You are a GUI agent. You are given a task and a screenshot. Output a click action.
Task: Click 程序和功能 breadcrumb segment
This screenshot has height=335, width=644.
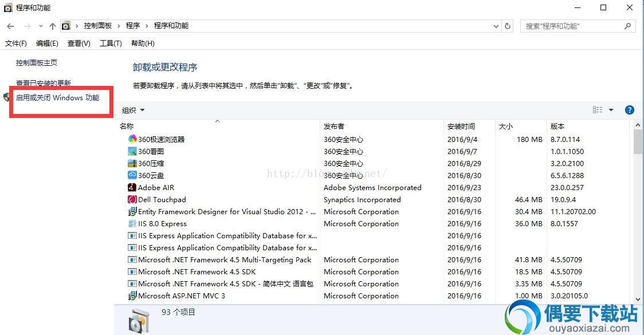[171, 25]
